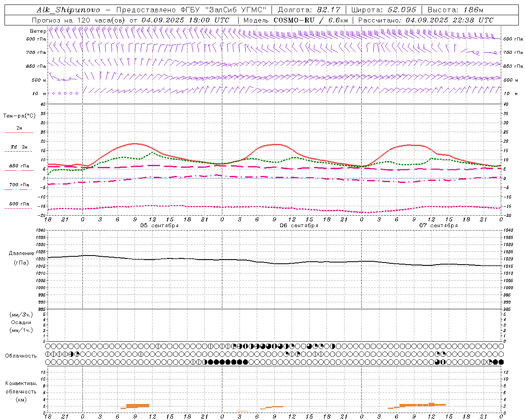
Task: Click the 1040 value on left pressure axis
Action: 41,231
